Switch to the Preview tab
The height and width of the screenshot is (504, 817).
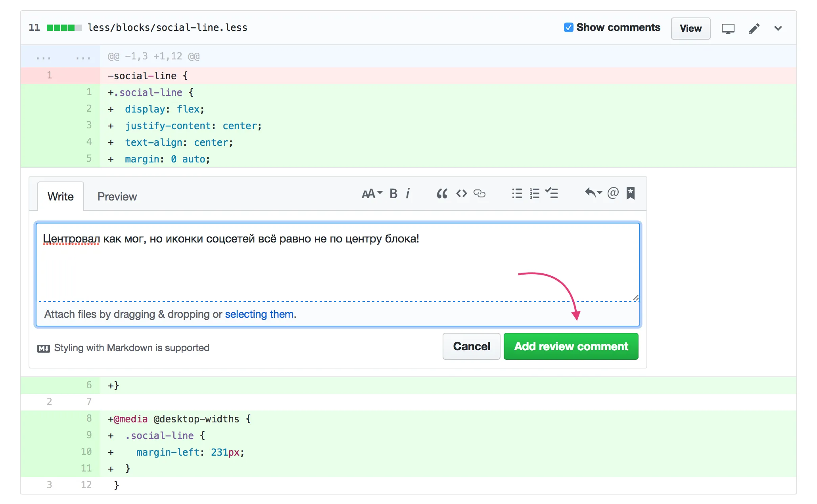[x=117, y=197]
